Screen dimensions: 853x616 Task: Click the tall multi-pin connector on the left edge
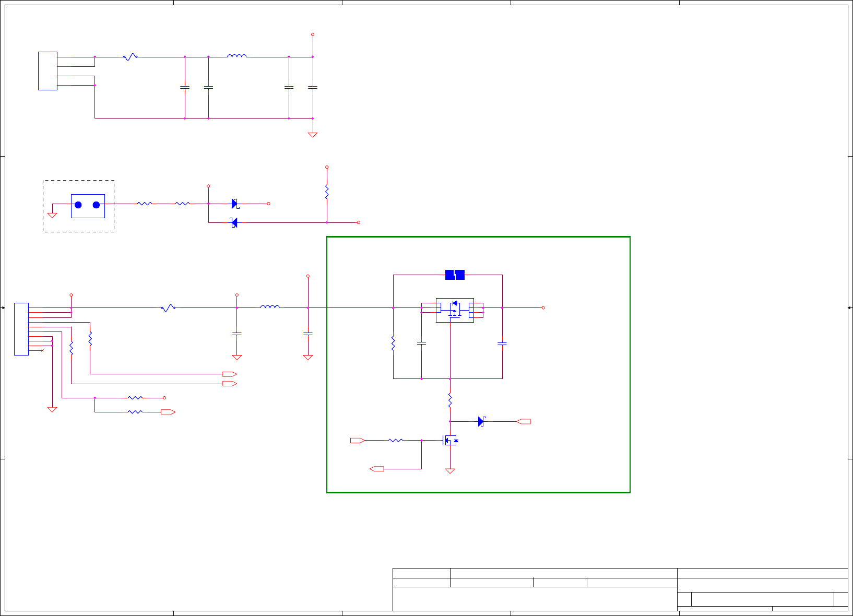click(21, 329)
